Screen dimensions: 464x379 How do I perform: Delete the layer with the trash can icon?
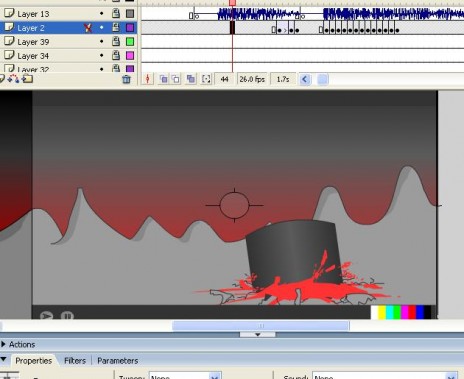pyautogui.click(x=126, y=79)
